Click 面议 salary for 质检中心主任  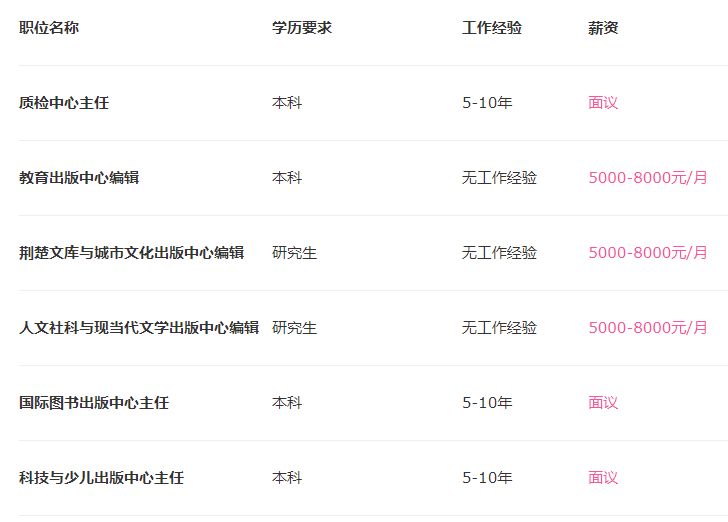coord(603,103)
